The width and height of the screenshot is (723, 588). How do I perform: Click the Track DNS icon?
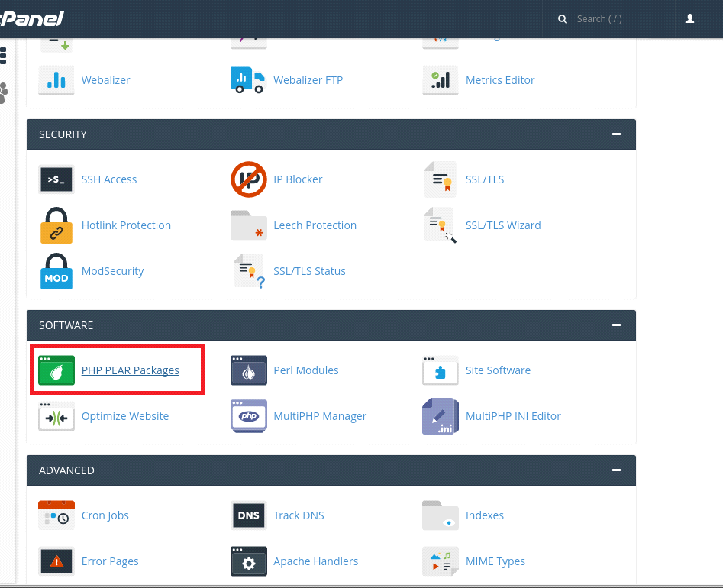249,515
